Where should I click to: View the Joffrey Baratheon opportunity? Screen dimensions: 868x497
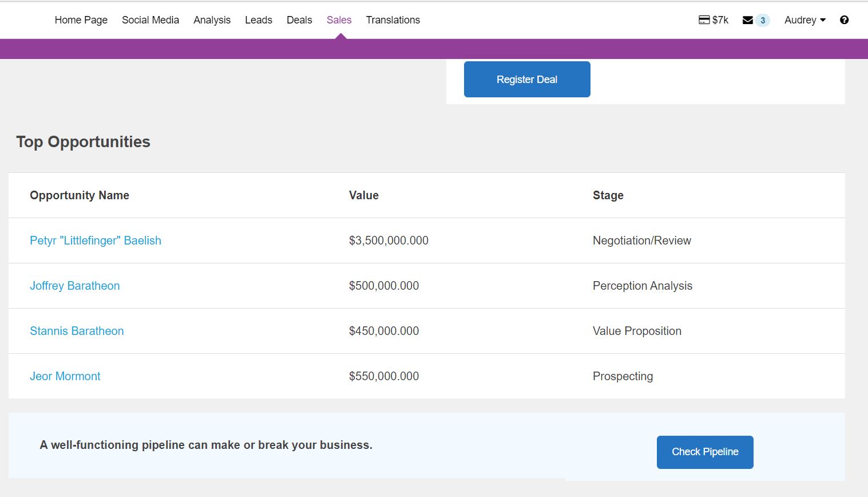click(75, 286)
